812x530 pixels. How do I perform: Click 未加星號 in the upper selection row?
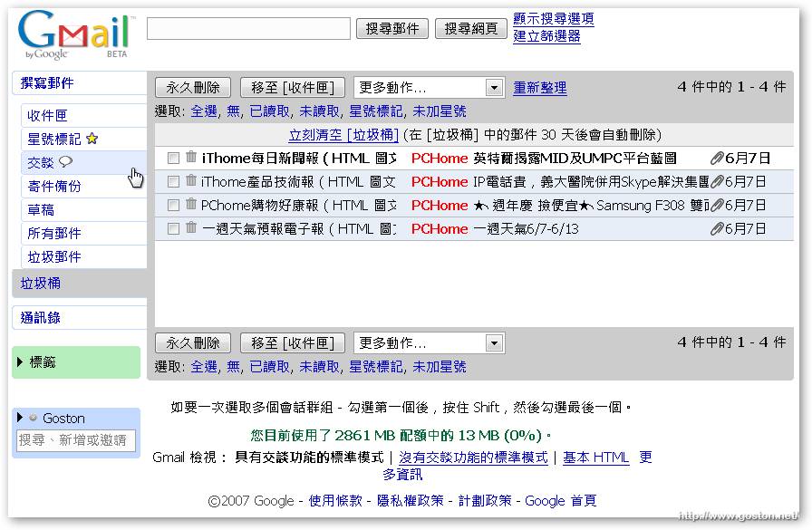point(440,111)
